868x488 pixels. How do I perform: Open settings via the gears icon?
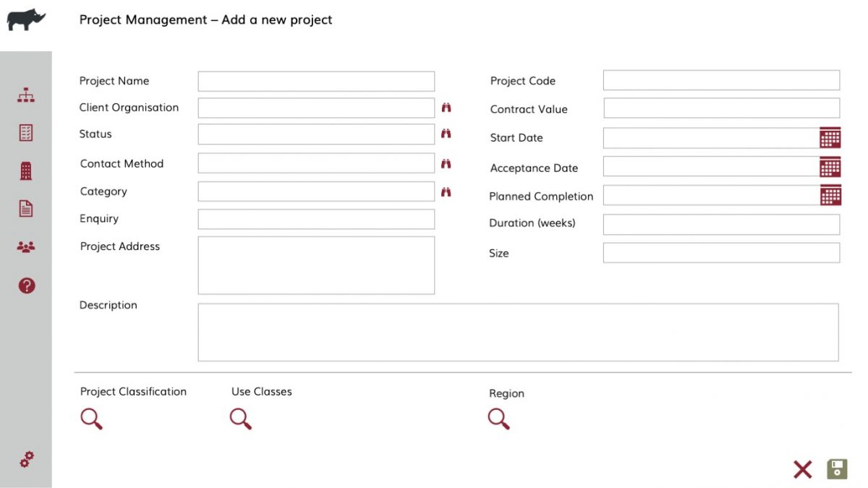(27, 458)
